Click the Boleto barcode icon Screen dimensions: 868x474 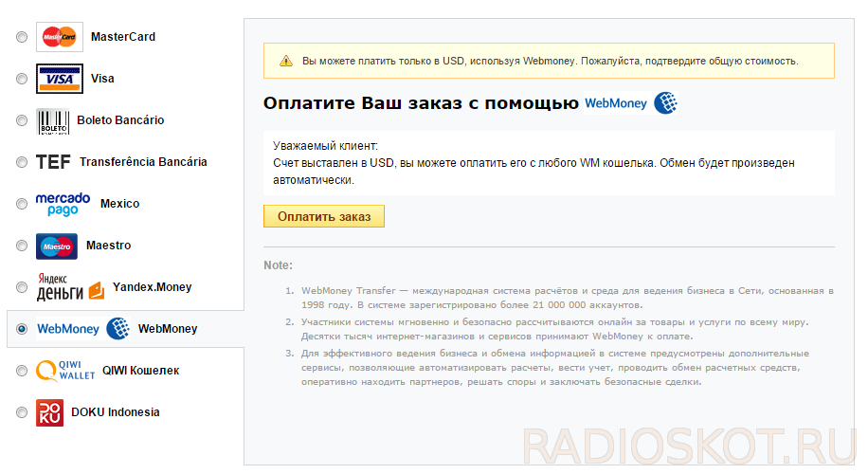pos(52,121)
